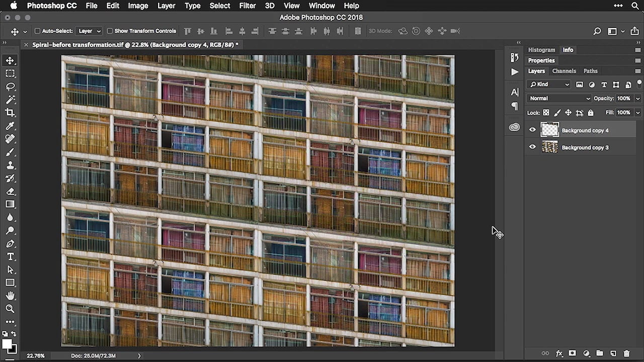
Task: Open the Filter menu
Action: pos(248,6)
